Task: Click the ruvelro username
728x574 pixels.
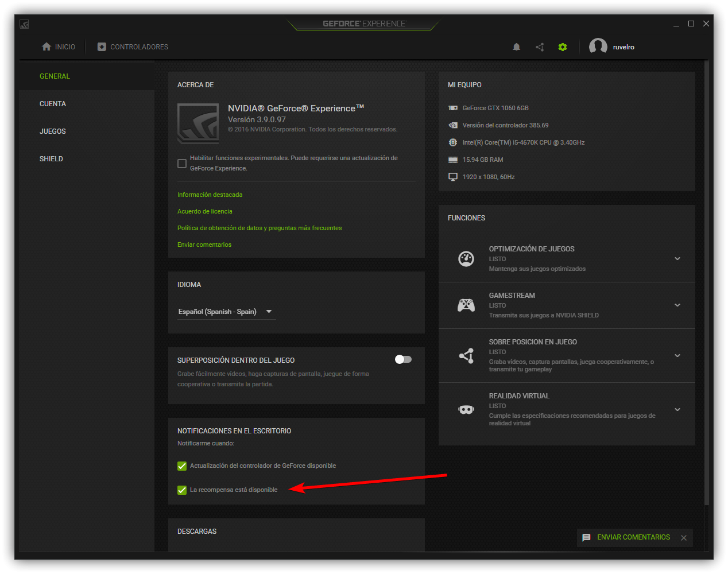Action: coord(624,47)
